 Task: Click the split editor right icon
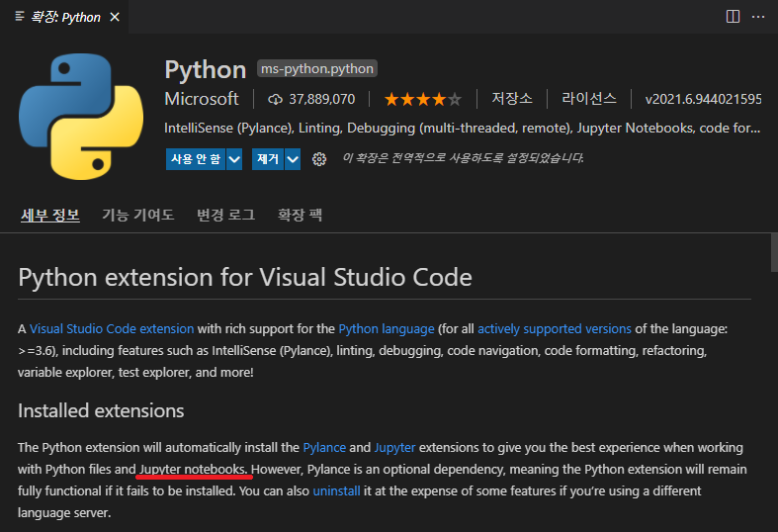[733, 17]
